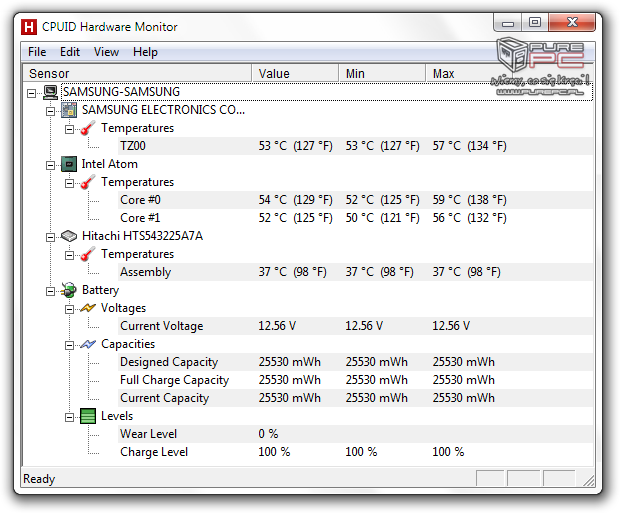Viewport: 620px width, 513px height.
Task: Select the Core #1 row
Action: pyautogui.click(x=356, y=218)
